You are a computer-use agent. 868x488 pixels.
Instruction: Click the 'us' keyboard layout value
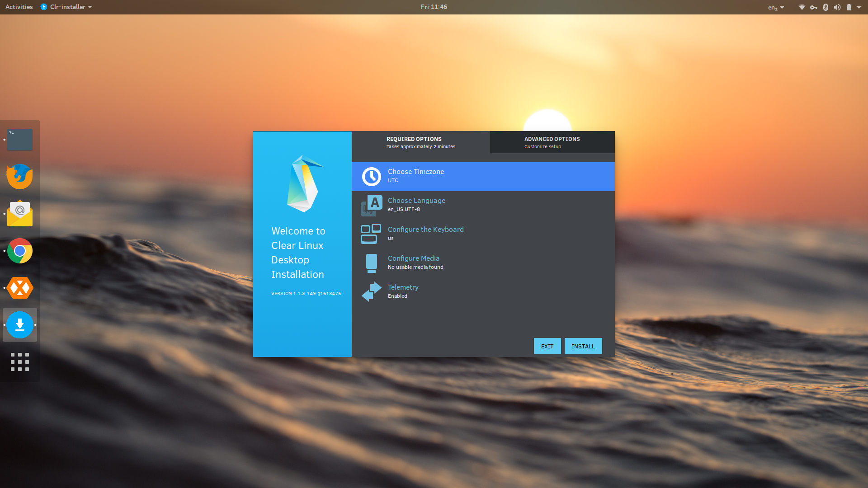pyautogui.click(x=391, y=238)
